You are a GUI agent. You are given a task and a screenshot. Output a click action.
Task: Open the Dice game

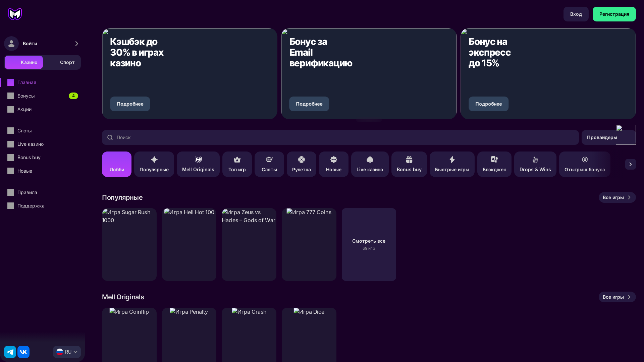[x=309, y=335]
